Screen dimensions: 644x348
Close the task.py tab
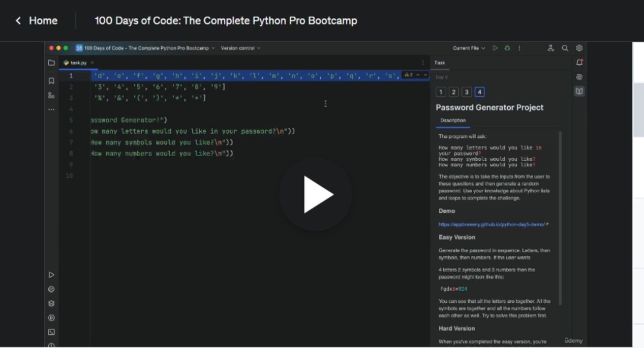click(x=92, y=63)
